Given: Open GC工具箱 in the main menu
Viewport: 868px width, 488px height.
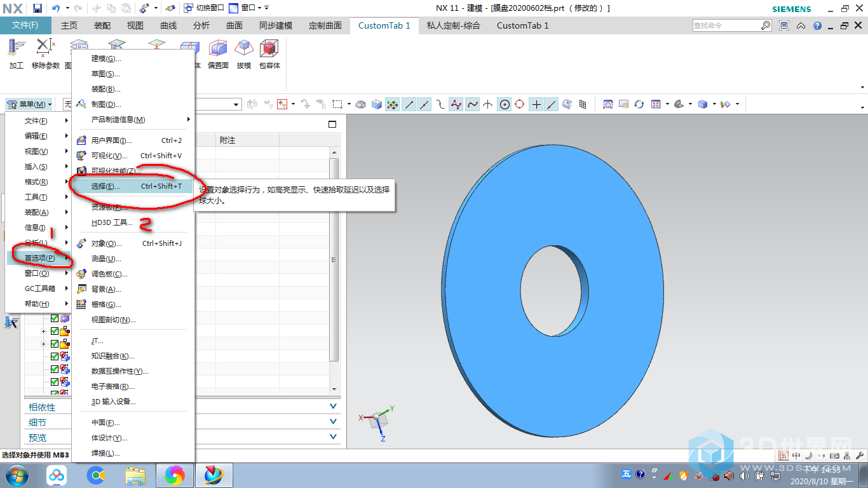Looking at the screenshot, I should click(38, 288).
